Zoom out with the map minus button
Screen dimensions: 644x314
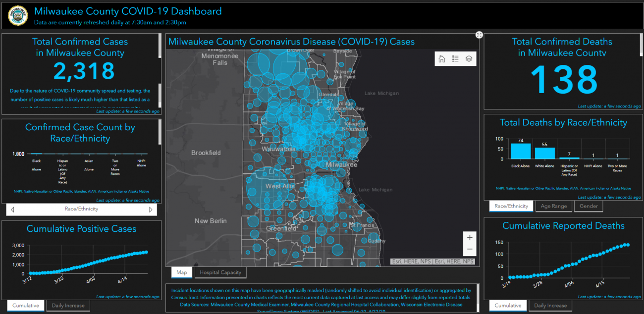point(470,249)
